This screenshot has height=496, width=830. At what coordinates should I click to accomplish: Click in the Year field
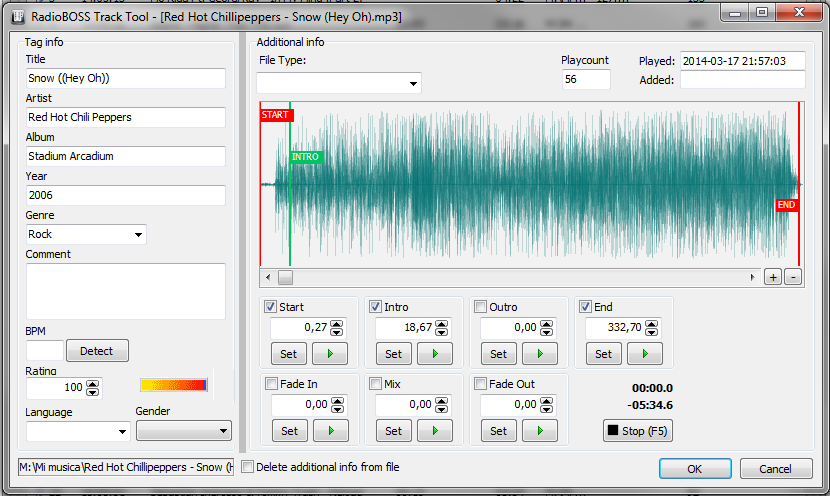125,195
